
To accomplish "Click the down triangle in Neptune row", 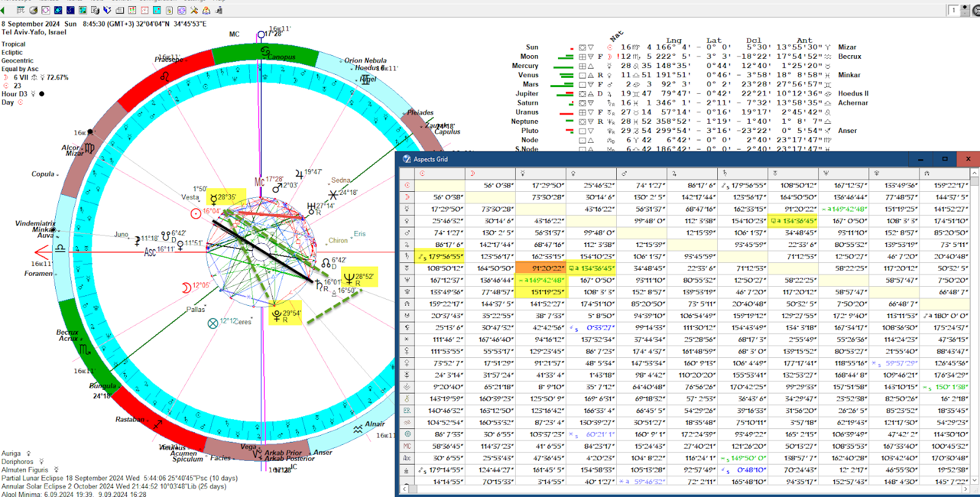I will click(591, 121).
